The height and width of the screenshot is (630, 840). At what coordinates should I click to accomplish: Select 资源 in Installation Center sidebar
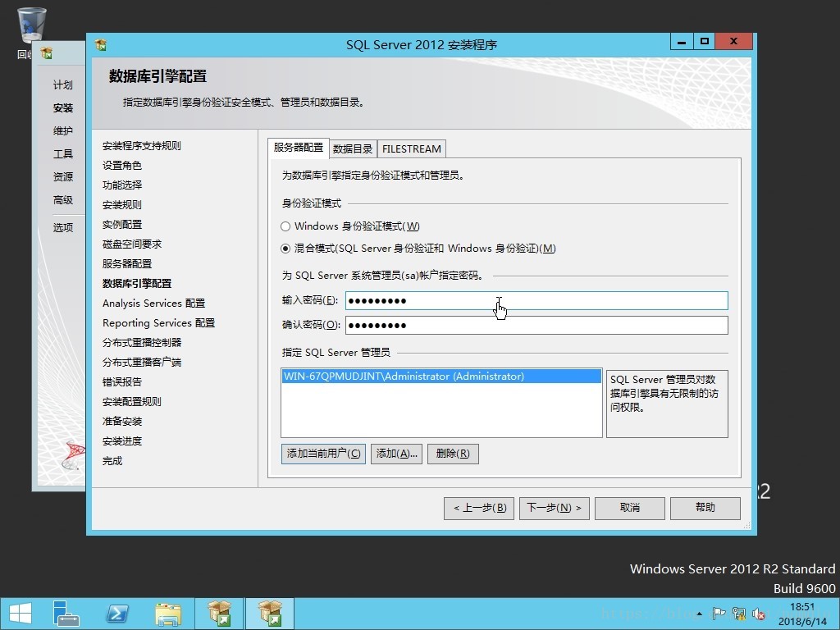pyautogui.click(x=62, y=177)
